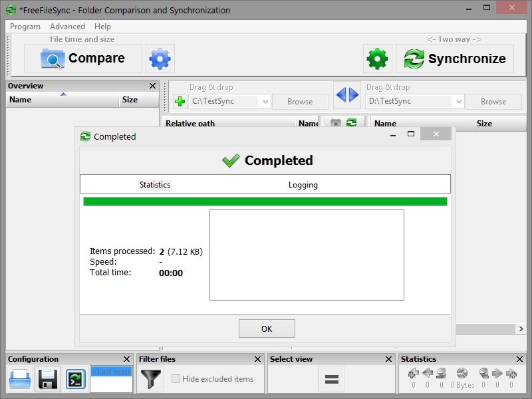Screen dimensions: 532x399
Task: Open configuration file icon in Configuration panel
Action: tap(19, 379)
